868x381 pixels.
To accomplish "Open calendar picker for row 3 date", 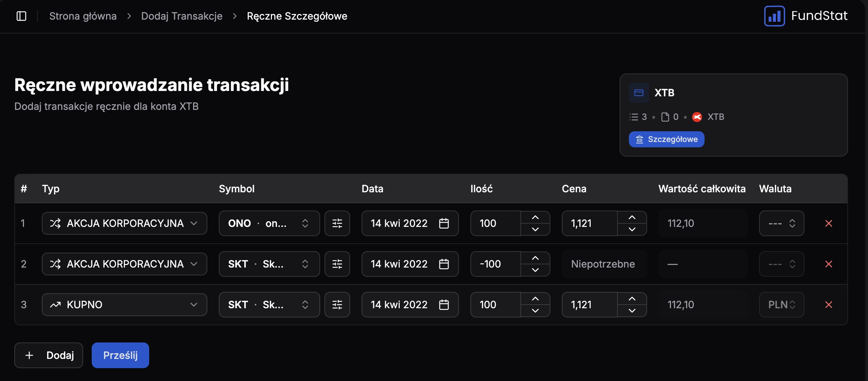I will [444, 304].
